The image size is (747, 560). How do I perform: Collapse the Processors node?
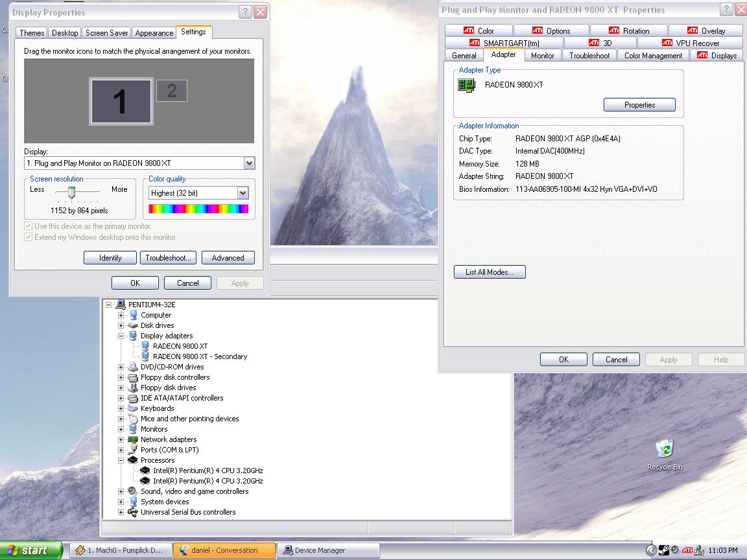121,460
